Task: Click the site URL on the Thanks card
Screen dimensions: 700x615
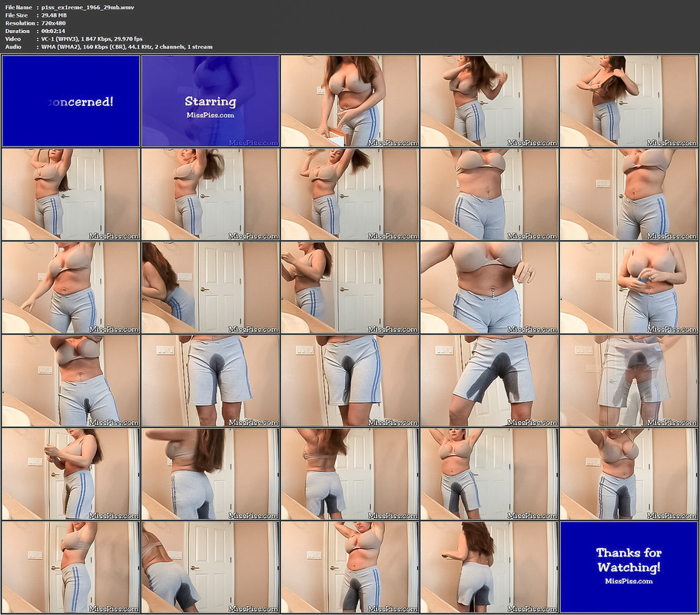Action: coord(629,581)
